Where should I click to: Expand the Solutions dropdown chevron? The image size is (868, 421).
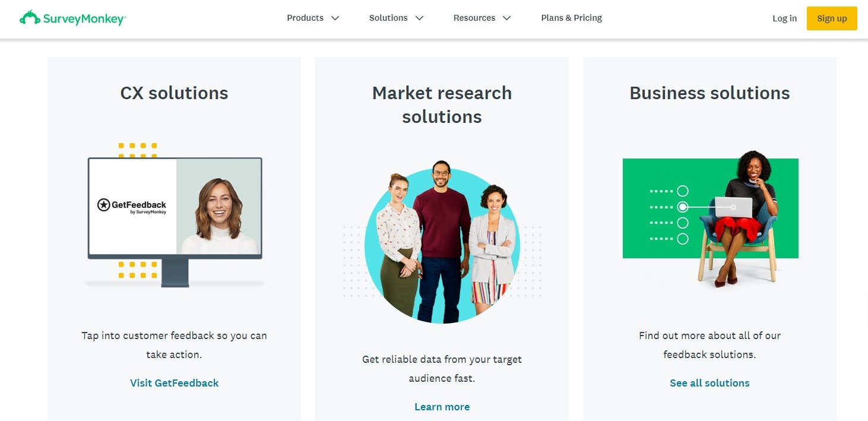(419, 18)
